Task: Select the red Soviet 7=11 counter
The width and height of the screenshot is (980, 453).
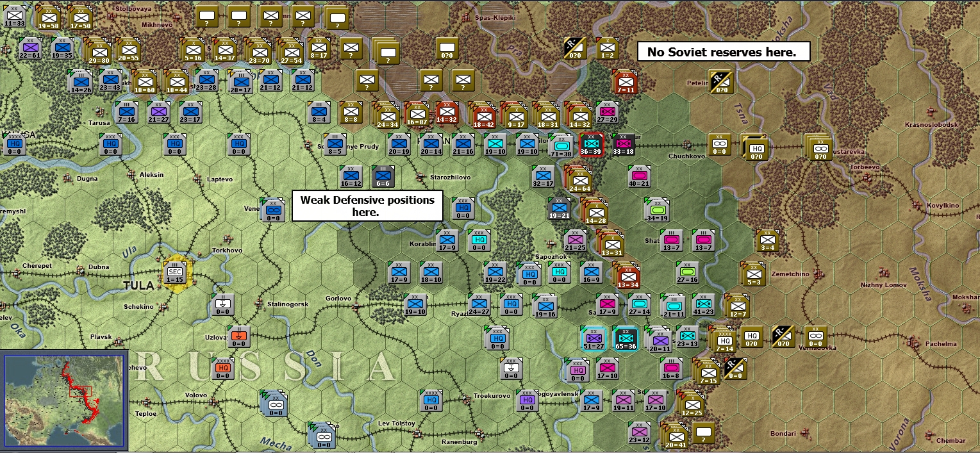Action: [x=626, y=82]
